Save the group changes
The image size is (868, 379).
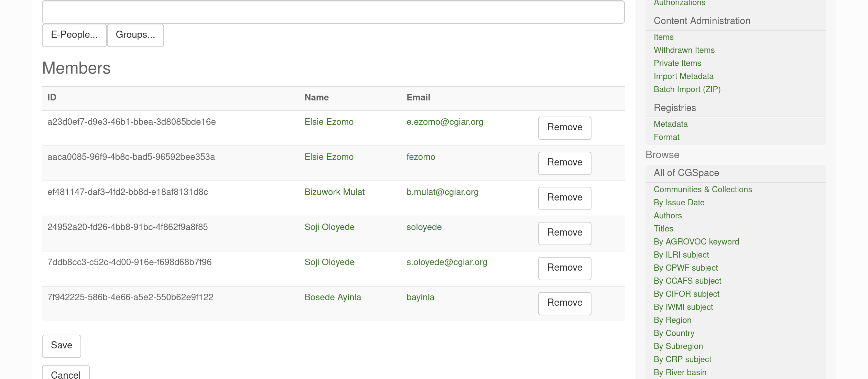[62, 346]
